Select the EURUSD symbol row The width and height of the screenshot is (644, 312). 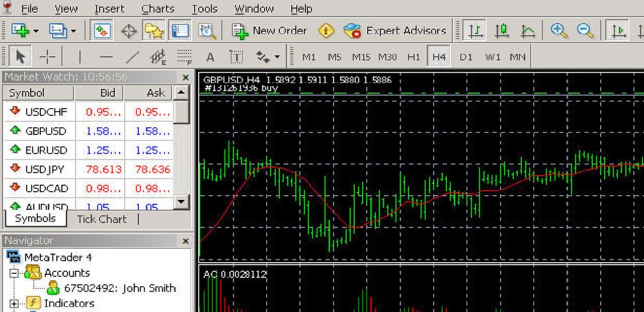(89, 150)
